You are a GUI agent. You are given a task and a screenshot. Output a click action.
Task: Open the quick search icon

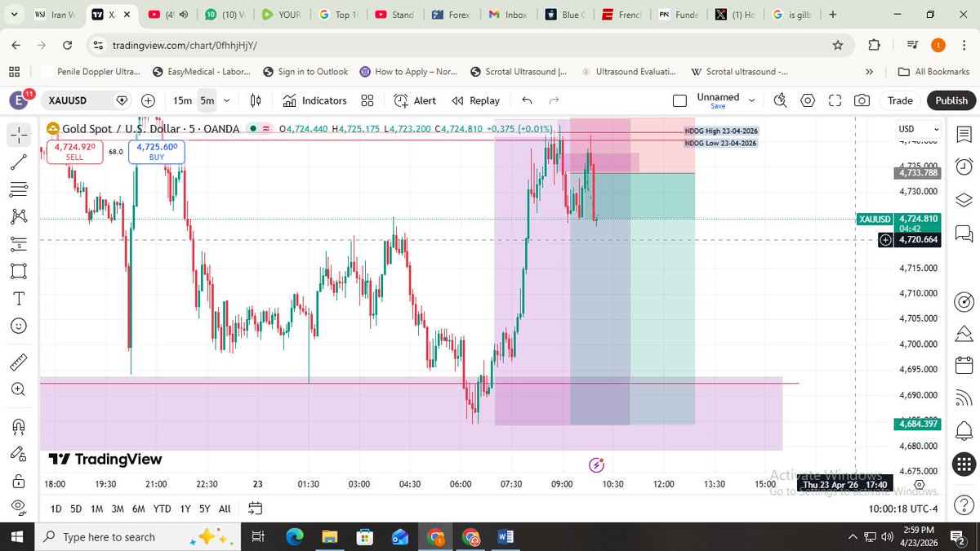coord(780,100)
